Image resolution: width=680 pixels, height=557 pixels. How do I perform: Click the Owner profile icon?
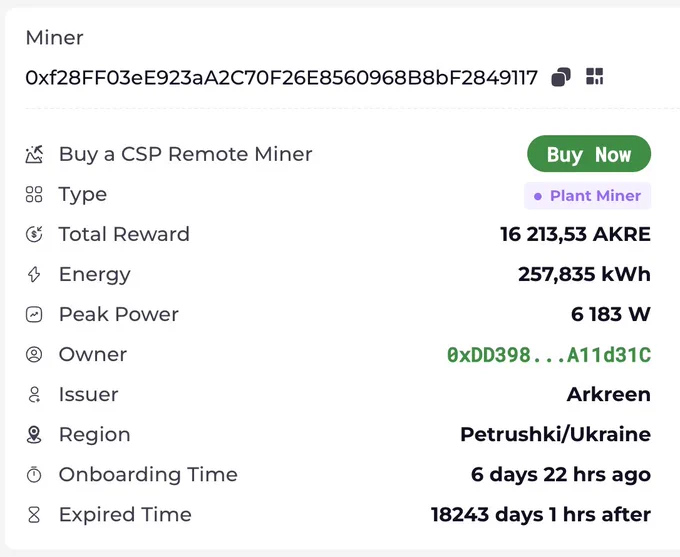click(x=34, y=354)
